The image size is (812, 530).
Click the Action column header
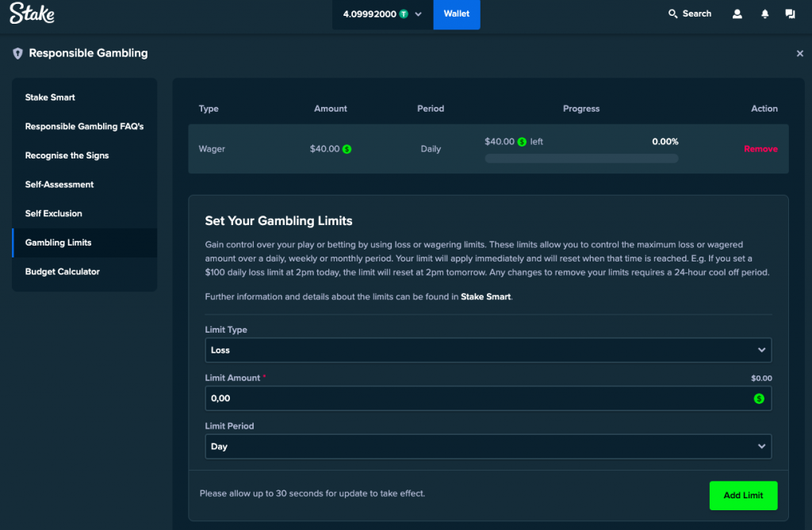point(764,109)
